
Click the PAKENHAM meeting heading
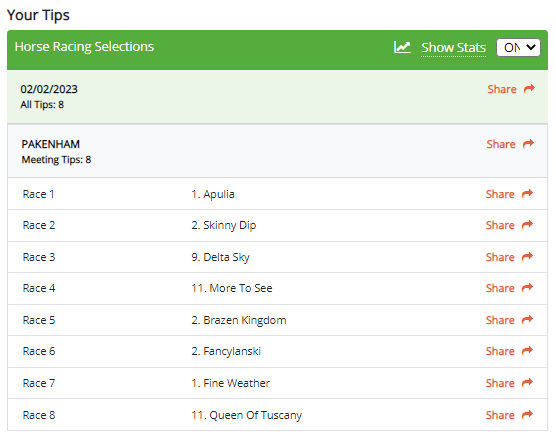(51, 144)
